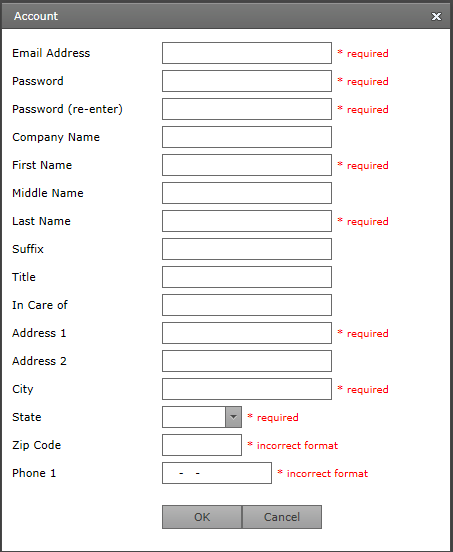Image resolution: width=453 pixels, height=552 pixels.
Task: Click the In Care of field
Action: (x=247, y=305)
